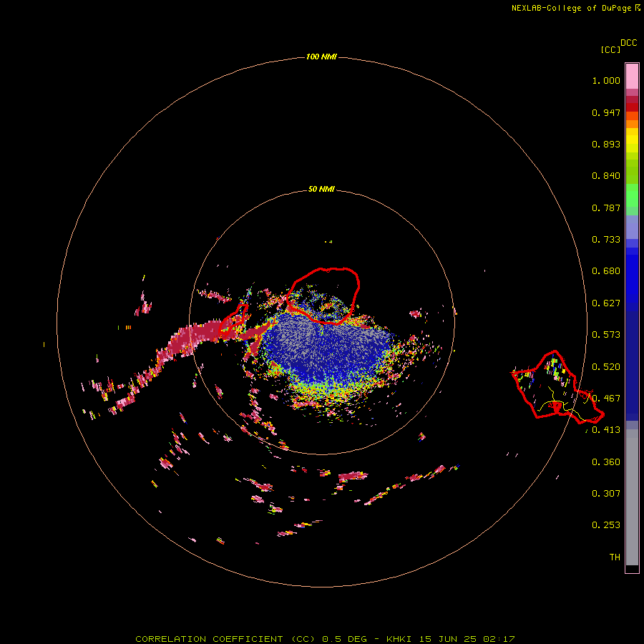
Task: Click the 0.307 scale value
Action: [x=606, y=493]
